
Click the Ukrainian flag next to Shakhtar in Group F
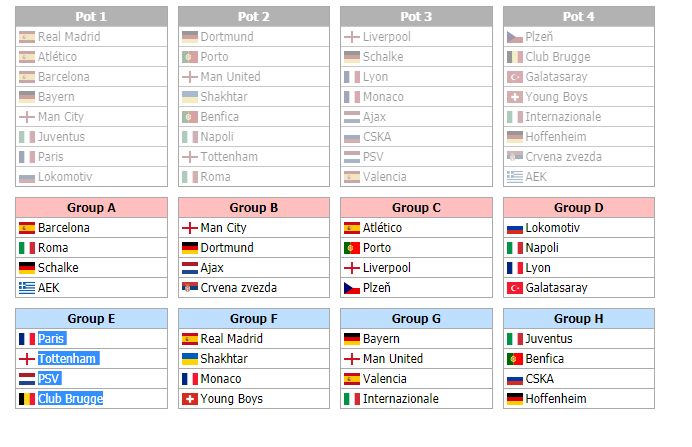click(x=190, y=359)
